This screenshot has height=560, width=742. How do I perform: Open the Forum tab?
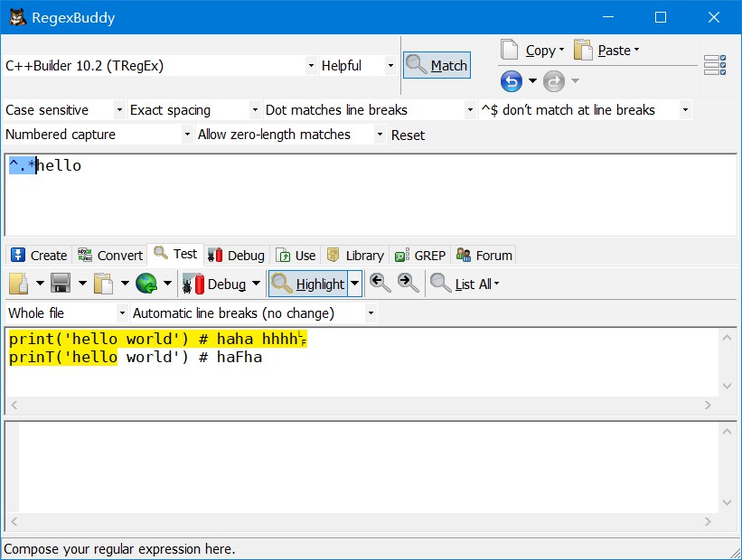[484, 256]
